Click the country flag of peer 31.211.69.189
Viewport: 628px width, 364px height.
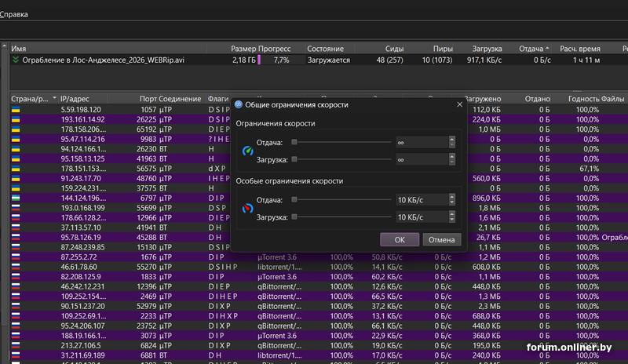coord(15,355)
